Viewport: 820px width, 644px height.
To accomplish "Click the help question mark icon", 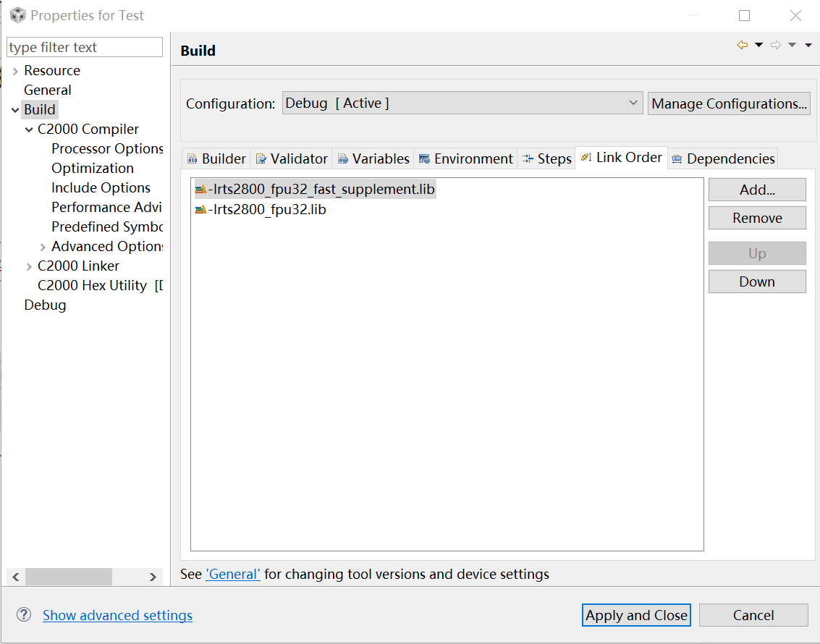I will [24, 615].
